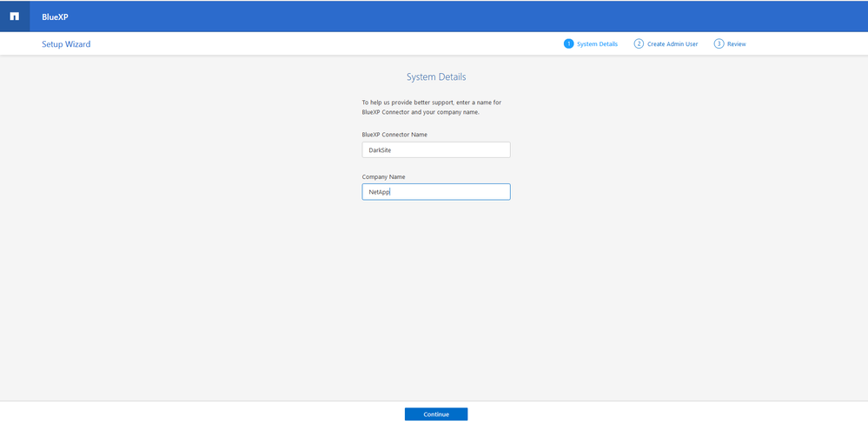Click the BlueXP header title
The image size is (868, 424).
(55, 17)
